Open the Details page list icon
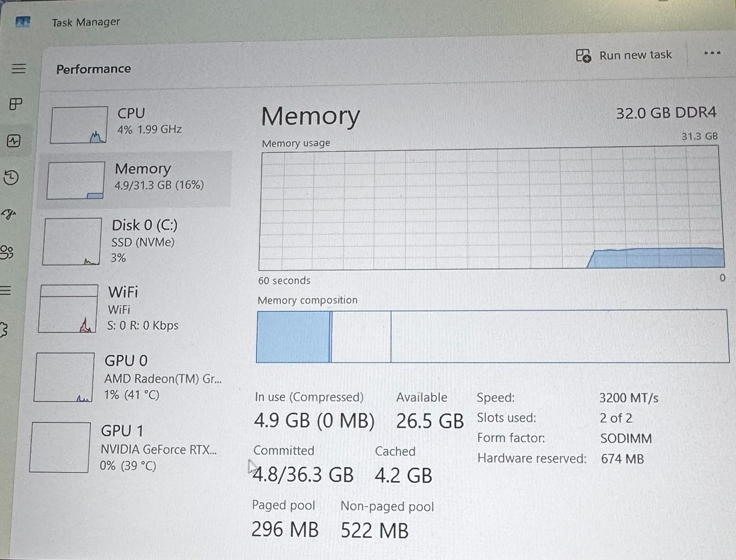 click(x=5, y=290)
